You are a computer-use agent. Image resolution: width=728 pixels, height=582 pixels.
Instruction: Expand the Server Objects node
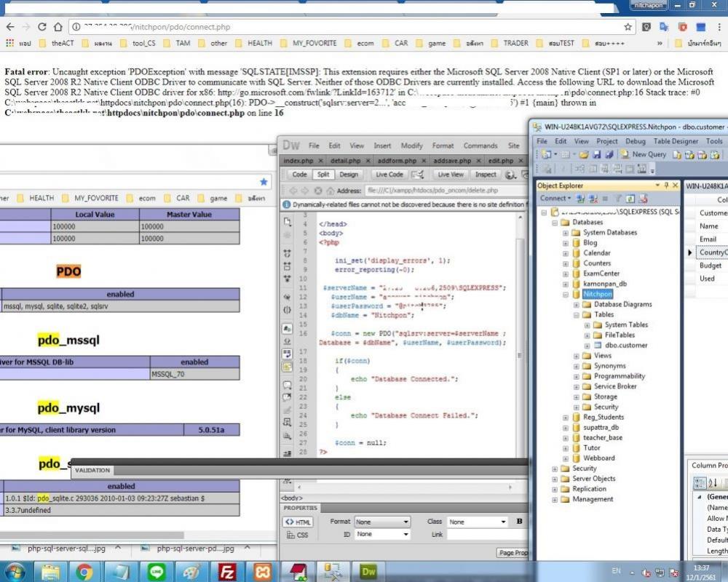click(555, 479)
